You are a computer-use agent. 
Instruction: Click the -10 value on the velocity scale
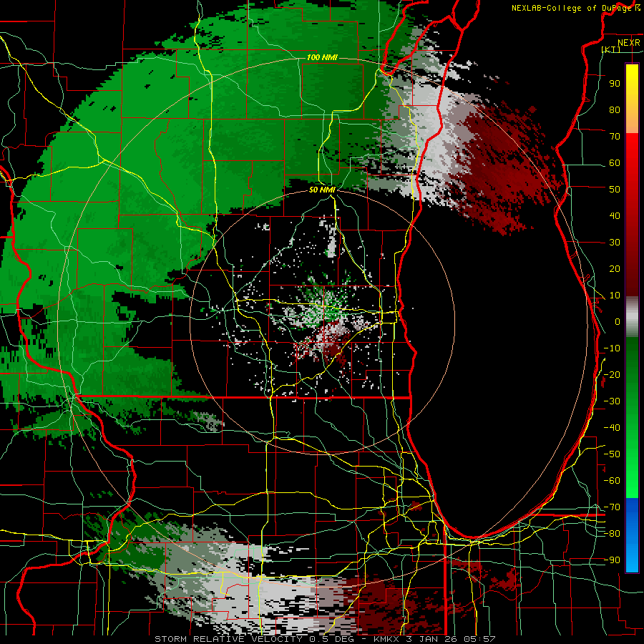[x=612, y=348]
